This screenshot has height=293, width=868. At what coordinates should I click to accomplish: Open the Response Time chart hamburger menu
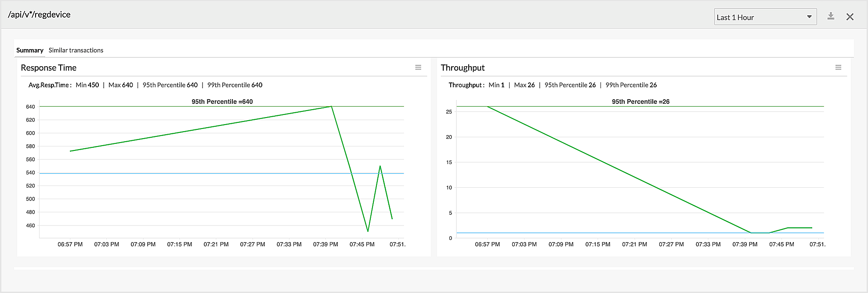pyautogui.click(x=418, y=68)
